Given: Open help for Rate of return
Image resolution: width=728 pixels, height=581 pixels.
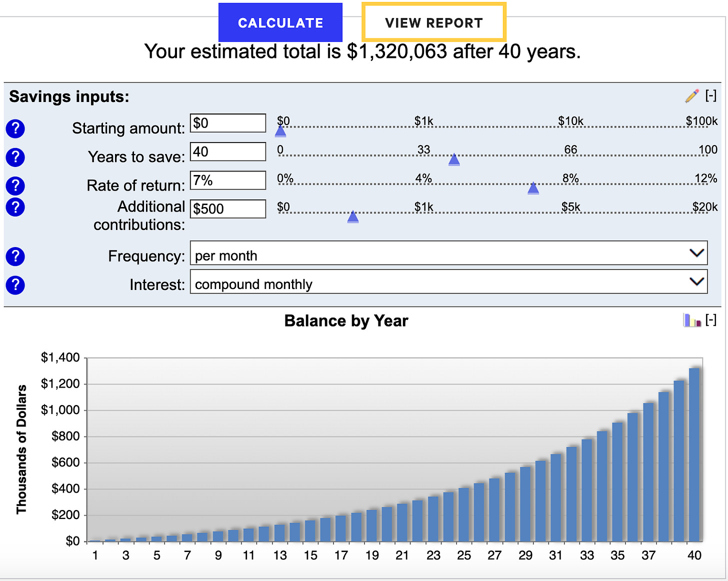Looking at the screenshot, I should [x=15, y=185].
